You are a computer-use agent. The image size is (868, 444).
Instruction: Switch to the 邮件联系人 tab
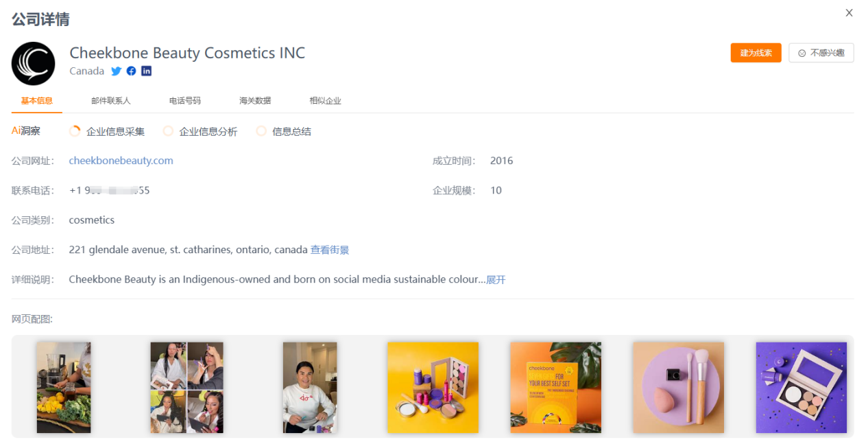point(111,101)
